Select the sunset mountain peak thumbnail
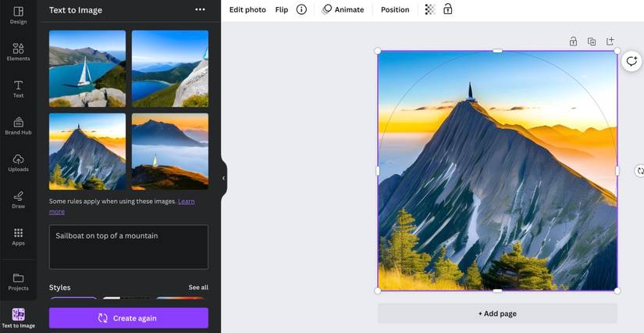644x333 pixels. point(87,152)
